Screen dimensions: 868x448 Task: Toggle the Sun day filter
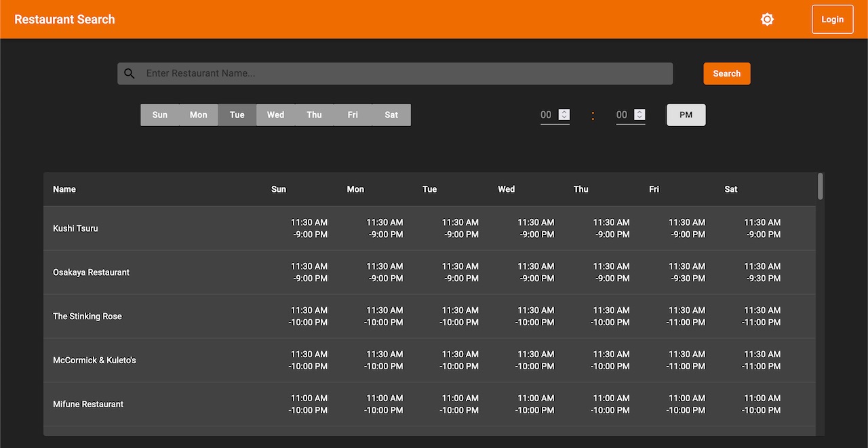[159, 115]
